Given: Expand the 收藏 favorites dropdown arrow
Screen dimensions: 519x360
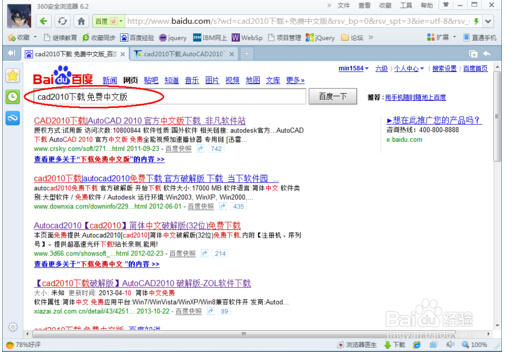Looking at the screenshot, I should [x=35, y=37].
